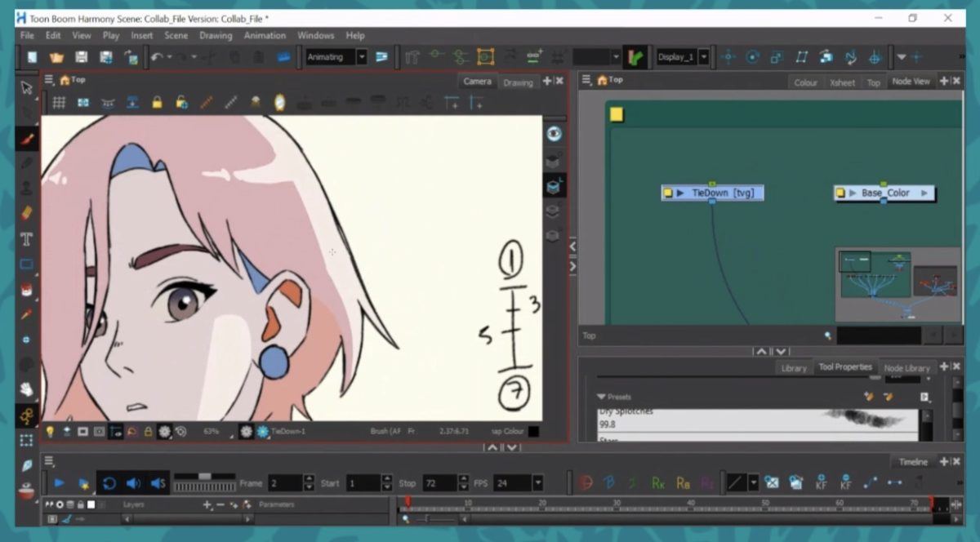
Task: Select the Transform tool arrow
Action: click(x=26, y=88)
